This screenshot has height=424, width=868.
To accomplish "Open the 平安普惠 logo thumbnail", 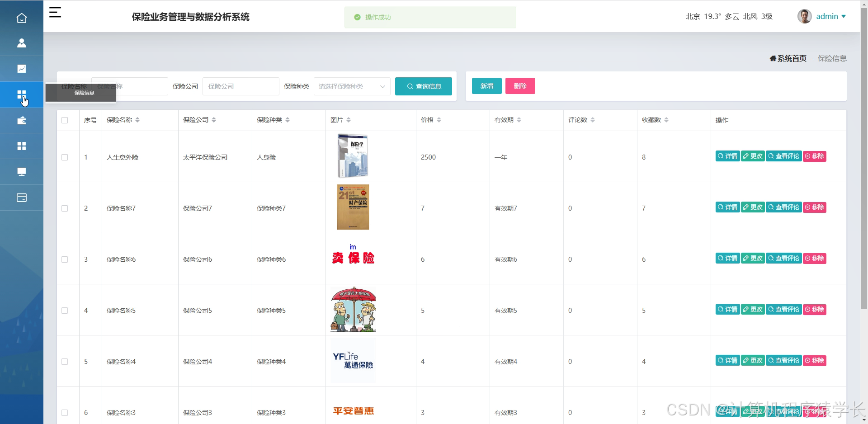I will (x=353, y=411).
